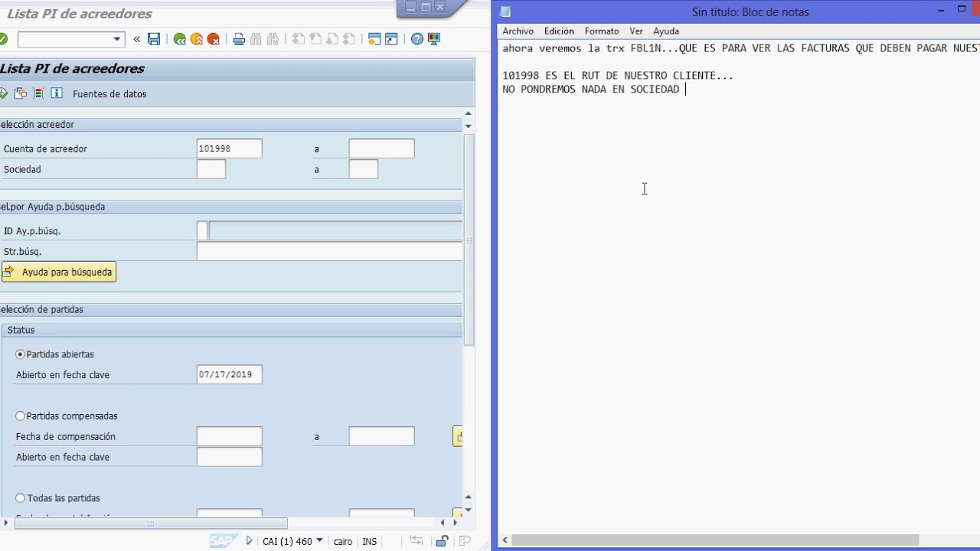Open SAP Help question mark icon

coord(417,39)
